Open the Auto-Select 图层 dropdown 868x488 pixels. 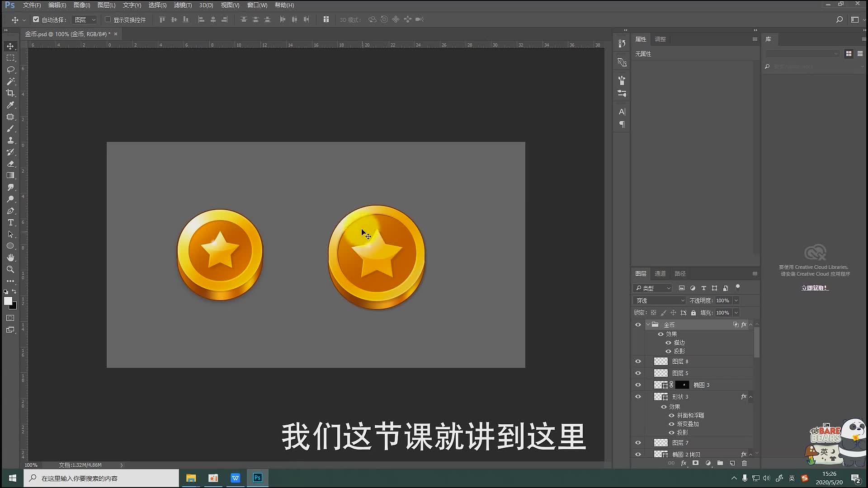coord(85,19)
